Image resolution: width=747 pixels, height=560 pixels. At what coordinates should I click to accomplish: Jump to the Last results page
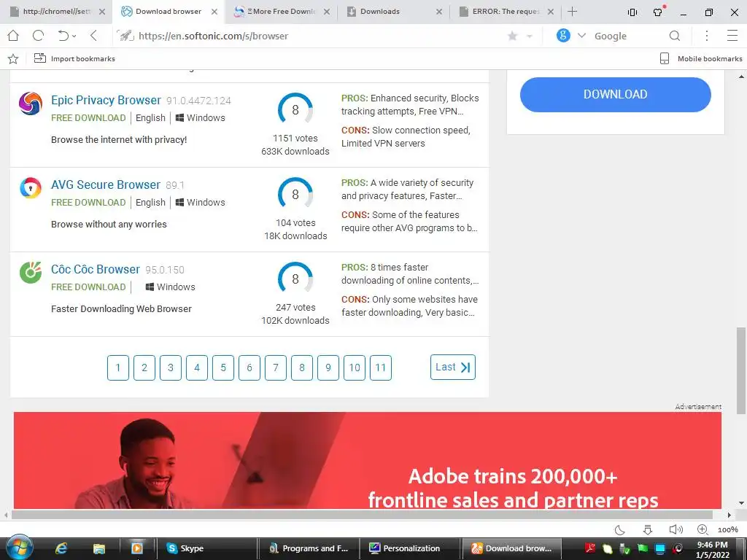[452, 367]
